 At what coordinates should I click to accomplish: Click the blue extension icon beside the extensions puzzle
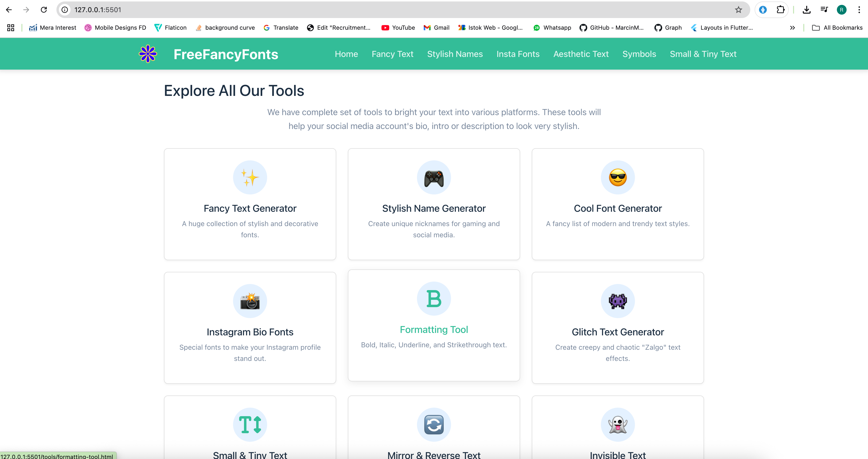pyautogui.click(x=763, y=10)
